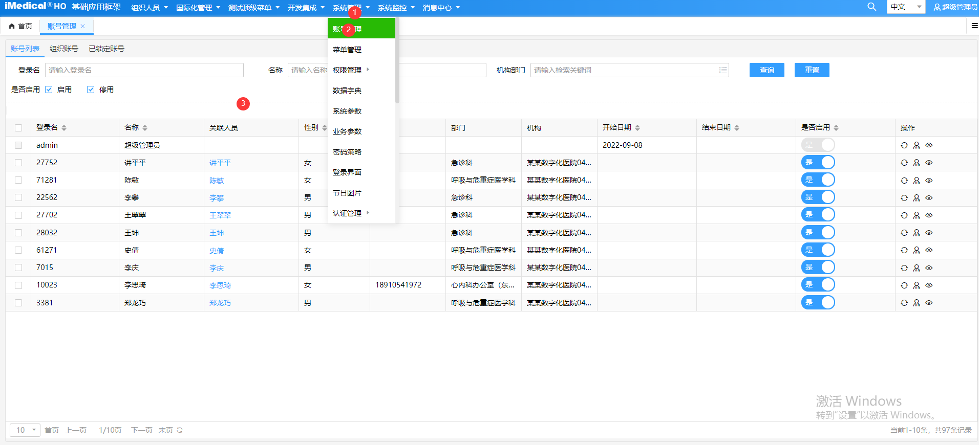The image size is (980, 445).
Task: Sort by 登录名 column
Action: 64,128
